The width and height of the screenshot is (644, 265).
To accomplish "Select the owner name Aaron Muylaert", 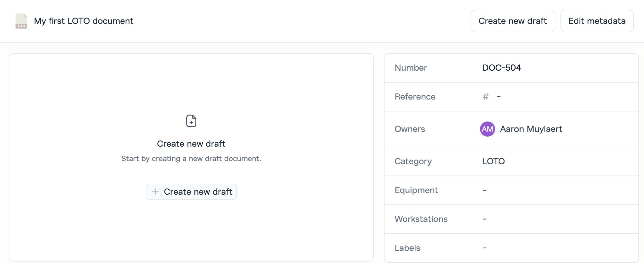I will (531, 129).
